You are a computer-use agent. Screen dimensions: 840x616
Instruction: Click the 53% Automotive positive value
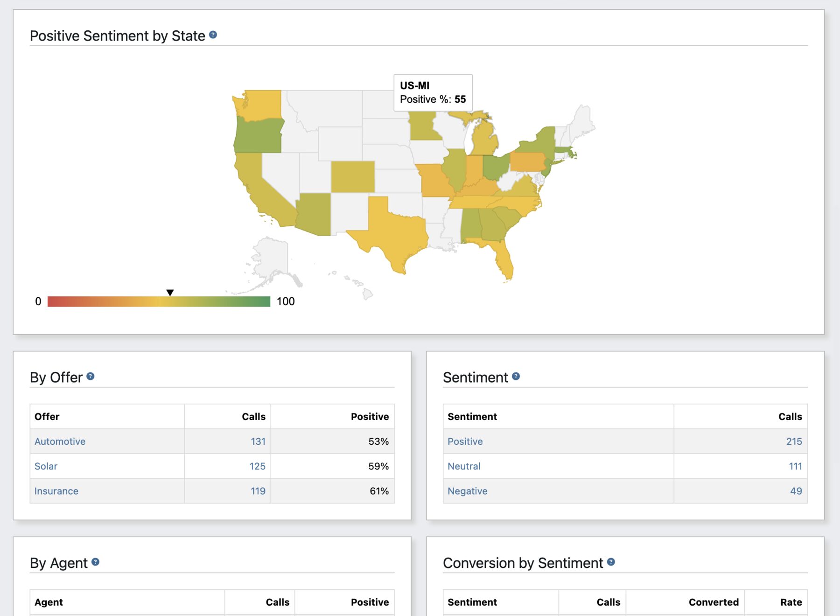[x=378, y=441]
